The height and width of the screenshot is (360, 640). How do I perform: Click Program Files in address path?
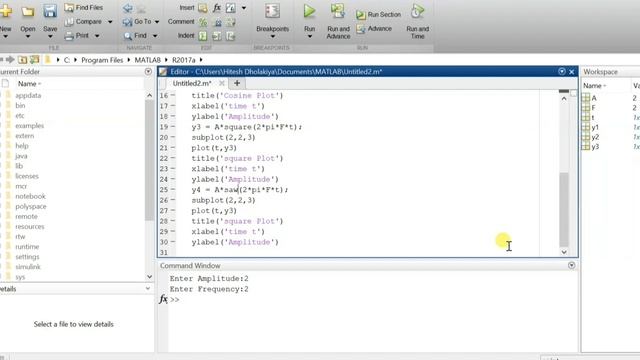[x=102, y=60]
